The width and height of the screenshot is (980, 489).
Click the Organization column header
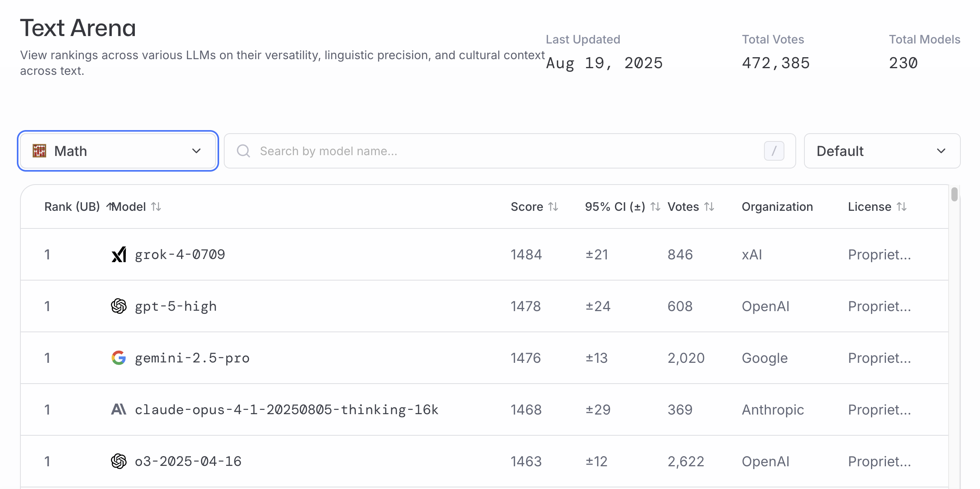click(777, 206)
